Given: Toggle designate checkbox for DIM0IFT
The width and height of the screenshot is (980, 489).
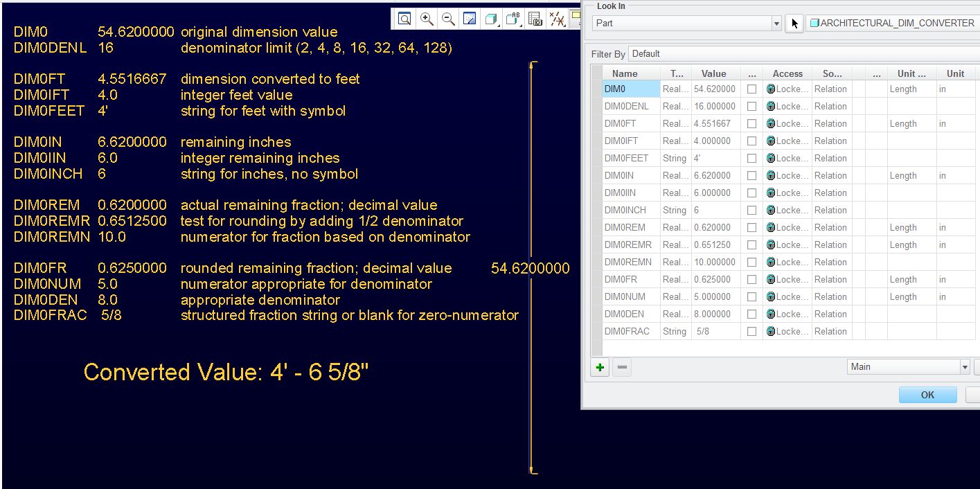Looking at the screenshot, I should click(x=751, y=141).
